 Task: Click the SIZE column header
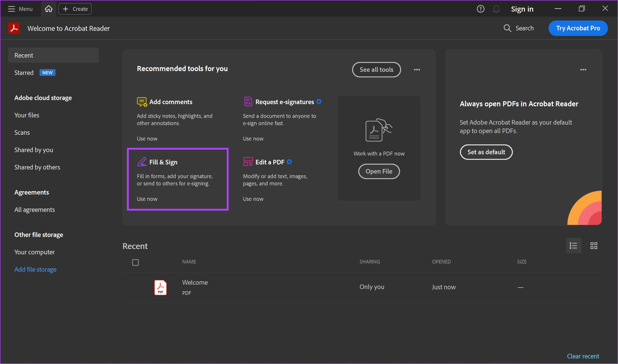(x=522, y=262)
